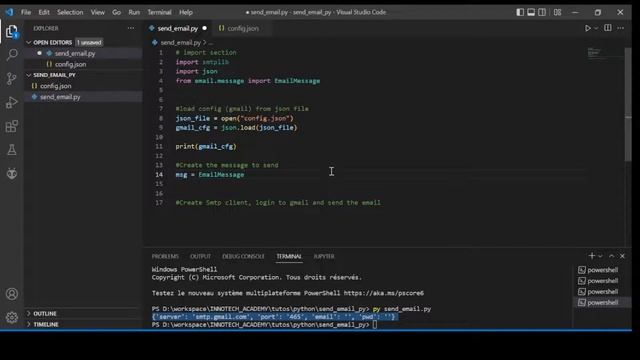Toggle bottom panel layout icon
The image size is (640, 360).
coord(531,12)
